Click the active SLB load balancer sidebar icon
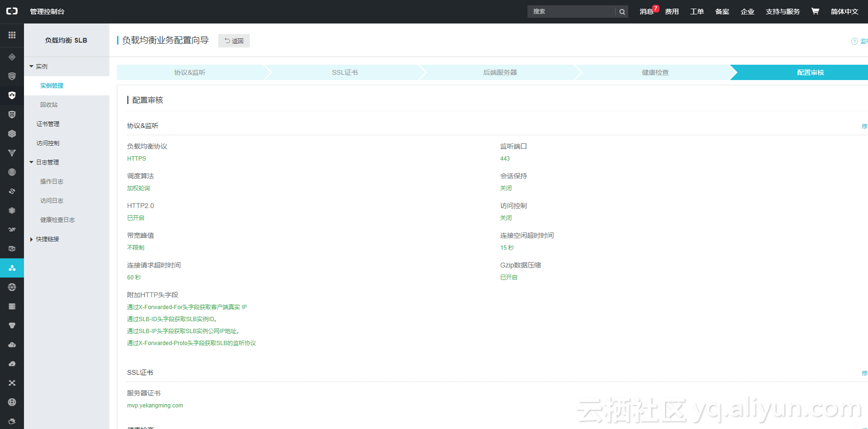Image resolution: width=868 pixels, height=429 pixels. click(12, 268)
